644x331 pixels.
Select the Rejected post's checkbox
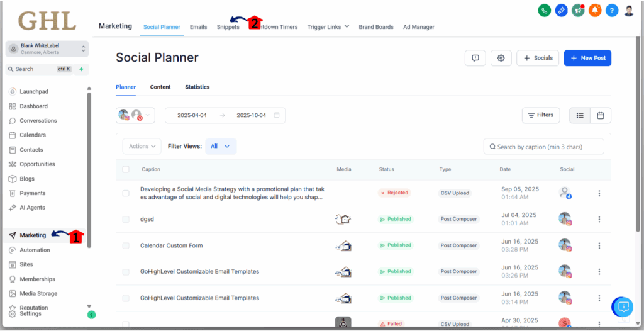[126, 193]
